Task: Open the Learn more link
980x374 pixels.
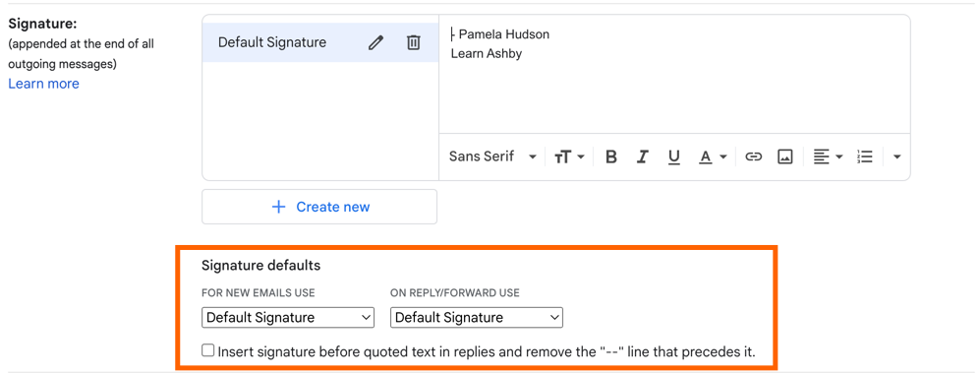Action: pos(44,84)
